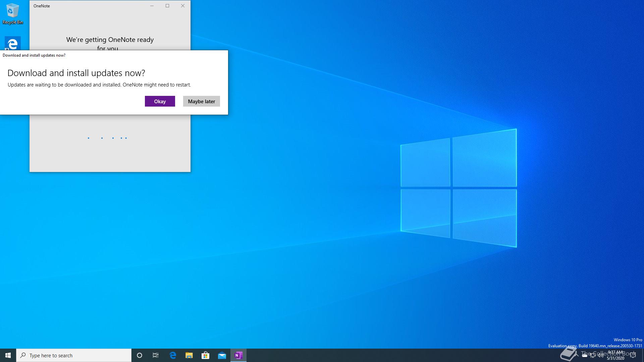Postpone updates with Maybe later
644x362 pixels.
click(201, 101)
